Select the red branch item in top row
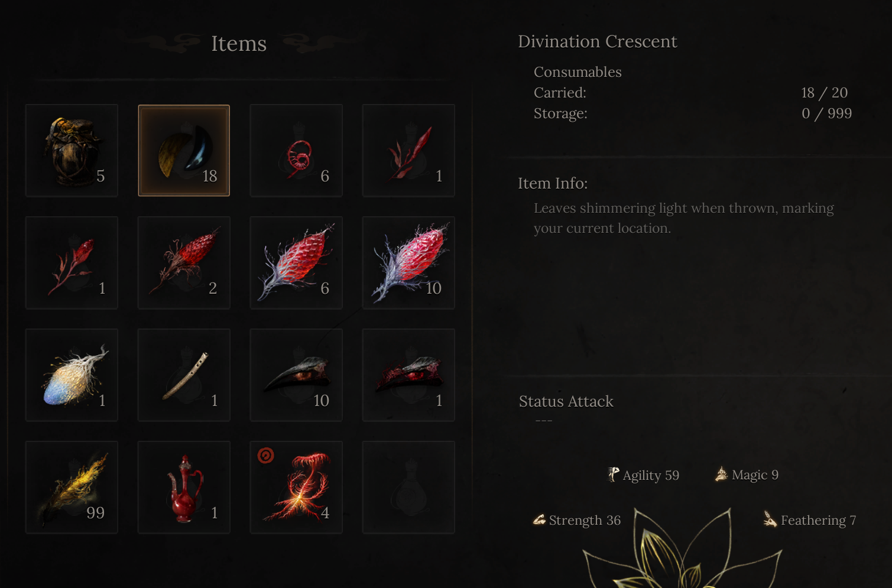The width and height of the screenshot is (892, 588). (x=408, y=151)
